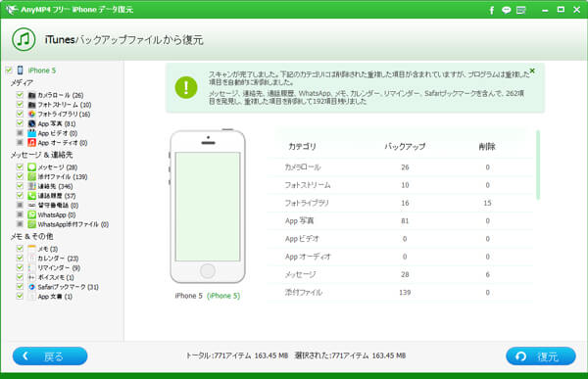This screenshot has height=379, width=588.
Task: Click the 添付ファイル icon
Action: [x=32, y=176]
